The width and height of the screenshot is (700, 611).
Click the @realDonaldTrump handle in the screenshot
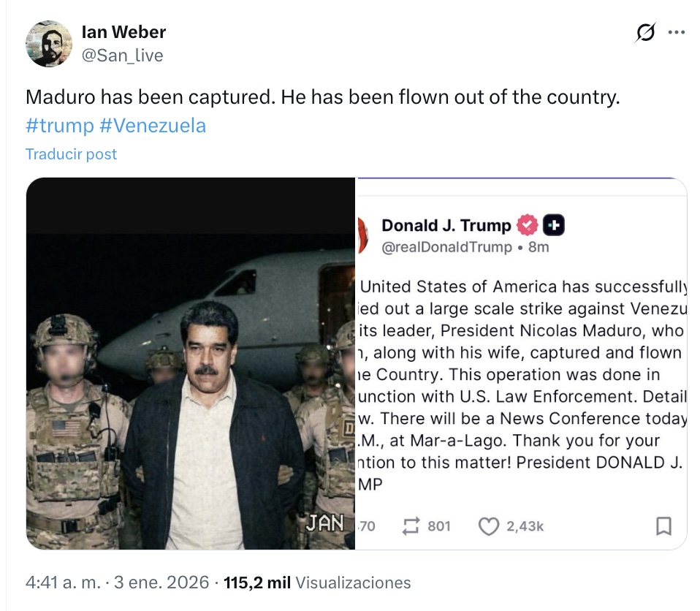(x=446, y=247)
